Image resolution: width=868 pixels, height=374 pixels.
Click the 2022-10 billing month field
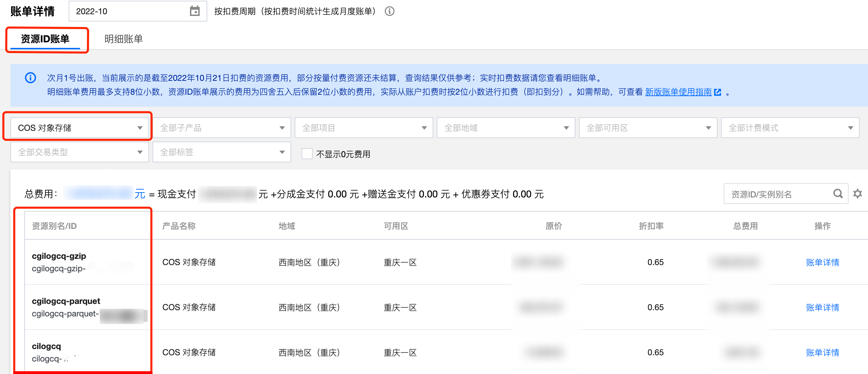[138, 11]
